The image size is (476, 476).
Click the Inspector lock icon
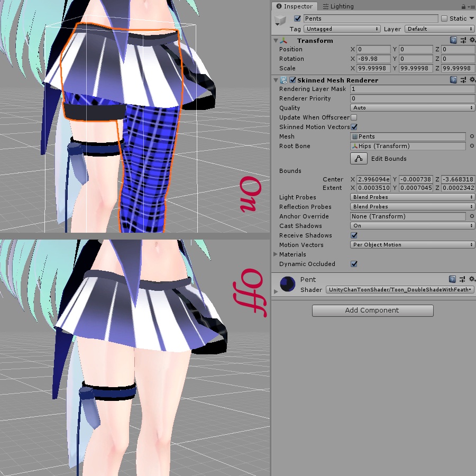point(463,6)
